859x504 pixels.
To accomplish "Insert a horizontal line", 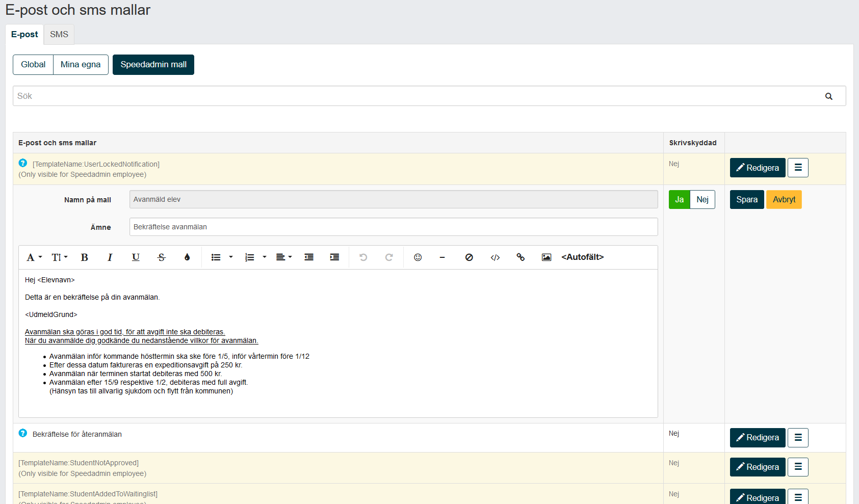I will [x=442, y=257].
